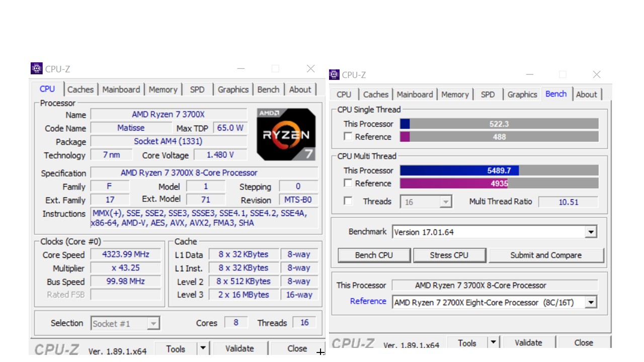Close the left CPU-Z window with X

(311, 68)
